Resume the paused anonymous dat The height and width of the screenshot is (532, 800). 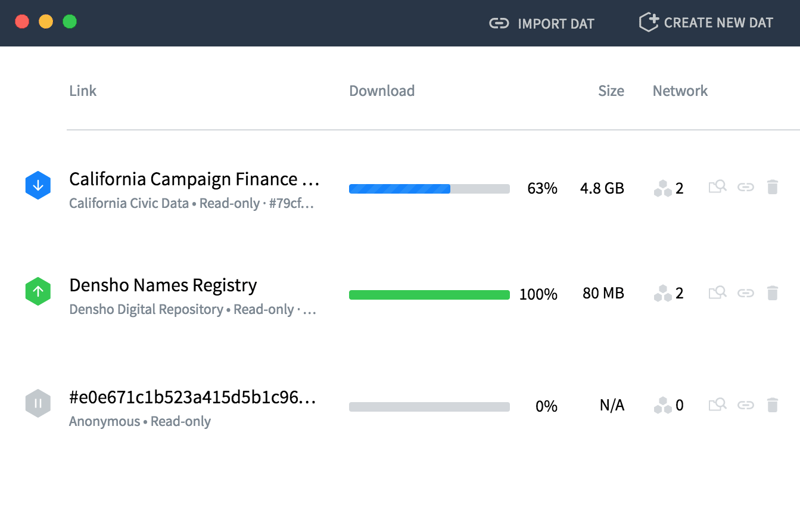click(x=38, y=403)
